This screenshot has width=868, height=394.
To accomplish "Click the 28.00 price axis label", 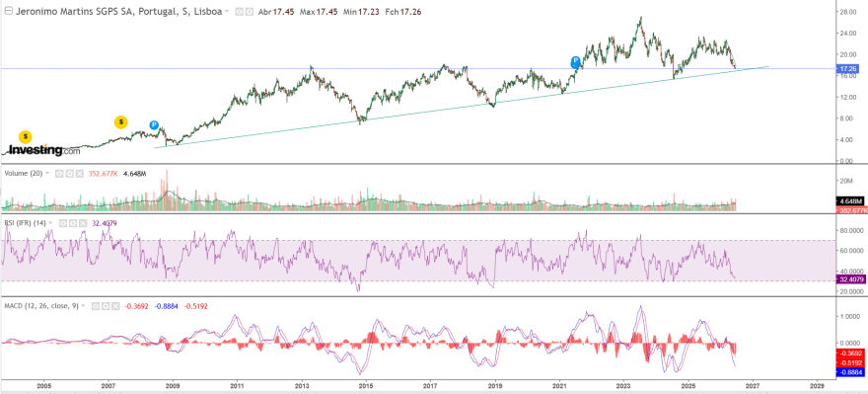I will [848, 12].
